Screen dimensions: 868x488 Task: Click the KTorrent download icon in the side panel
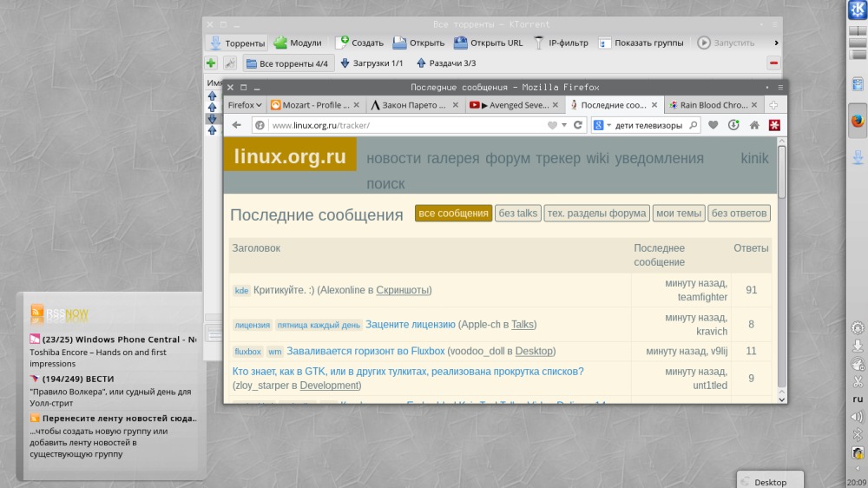[x=858, y=157]
